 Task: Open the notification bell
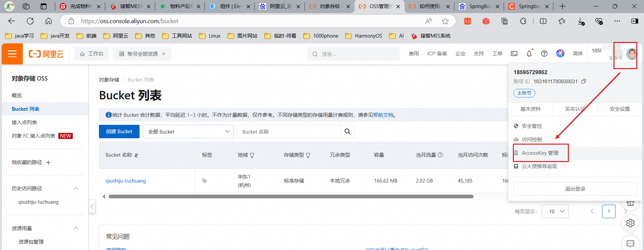pyautogui.click(x=529, y=54)
